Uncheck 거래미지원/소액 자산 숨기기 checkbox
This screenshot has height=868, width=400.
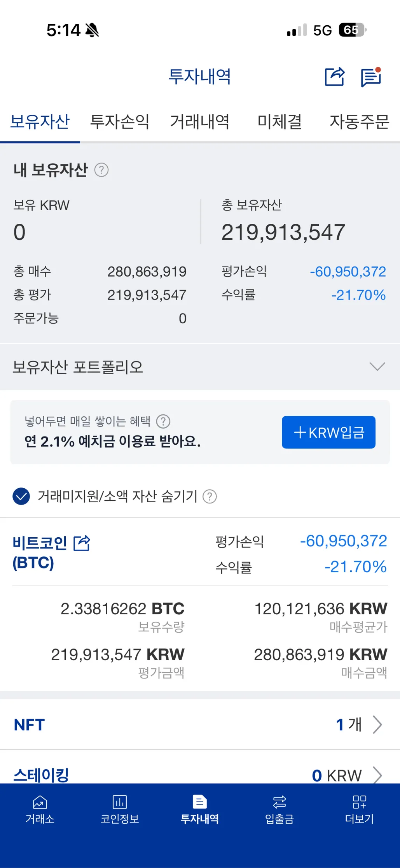pos(21,496)
